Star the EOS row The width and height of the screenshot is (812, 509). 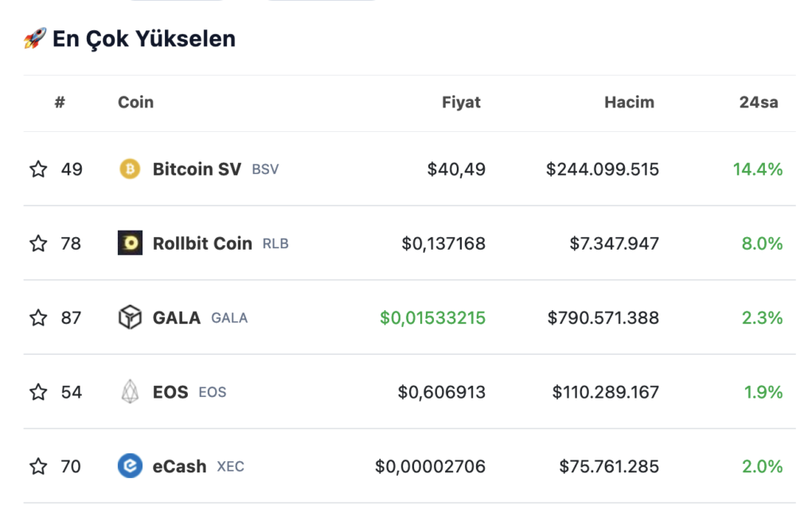[x=38, y=391]
